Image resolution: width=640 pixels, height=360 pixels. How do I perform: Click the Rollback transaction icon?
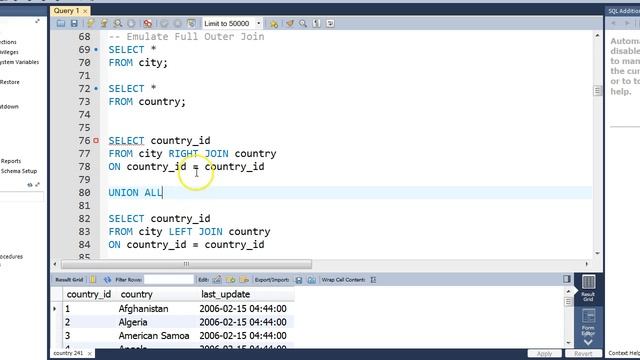point(178,24)
